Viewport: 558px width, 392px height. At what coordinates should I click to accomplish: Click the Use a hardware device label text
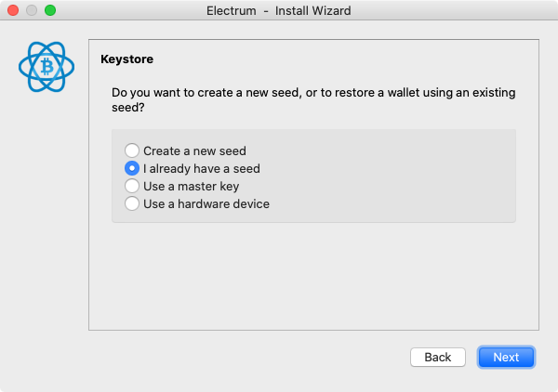pos(206,204)
